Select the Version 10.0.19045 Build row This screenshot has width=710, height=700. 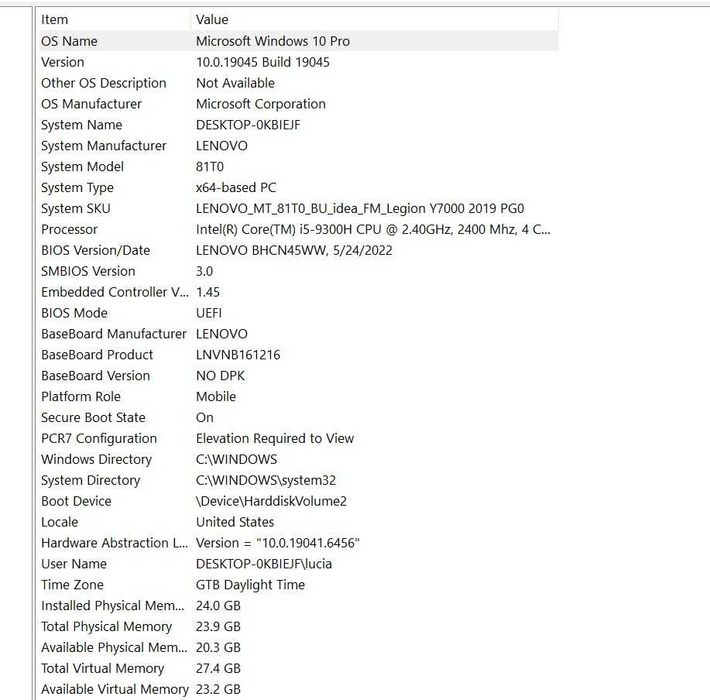pyautogui.click(x=297, y=62)
